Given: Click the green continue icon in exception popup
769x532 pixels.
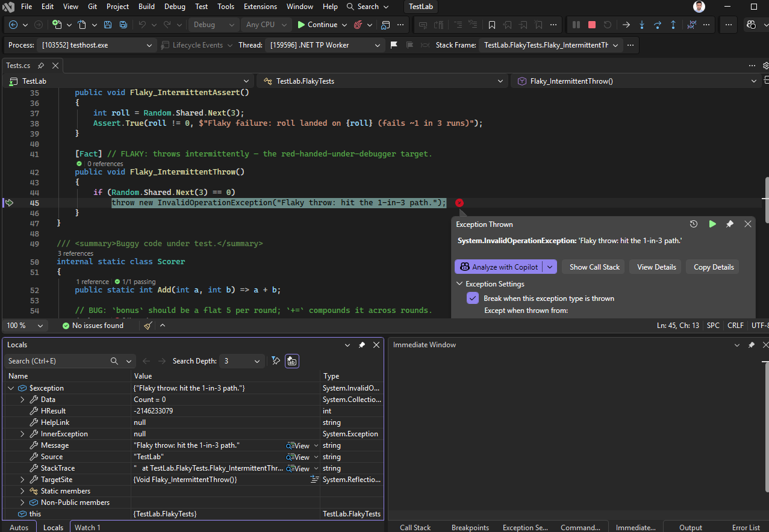Looking at the screenshot, I should click(x=712, y=224).
